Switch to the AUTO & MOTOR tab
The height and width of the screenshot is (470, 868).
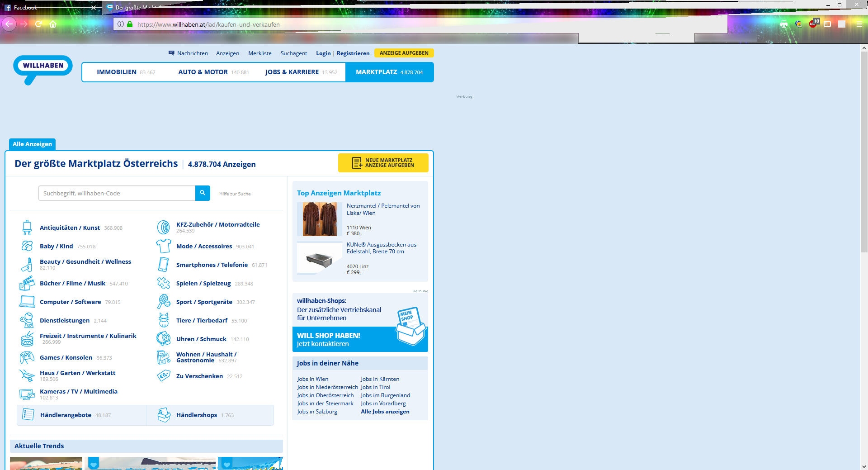213,72
